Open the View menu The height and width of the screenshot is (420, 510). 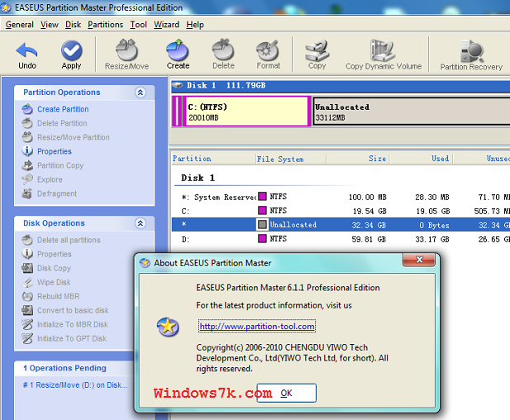click(x=50, y=25)
